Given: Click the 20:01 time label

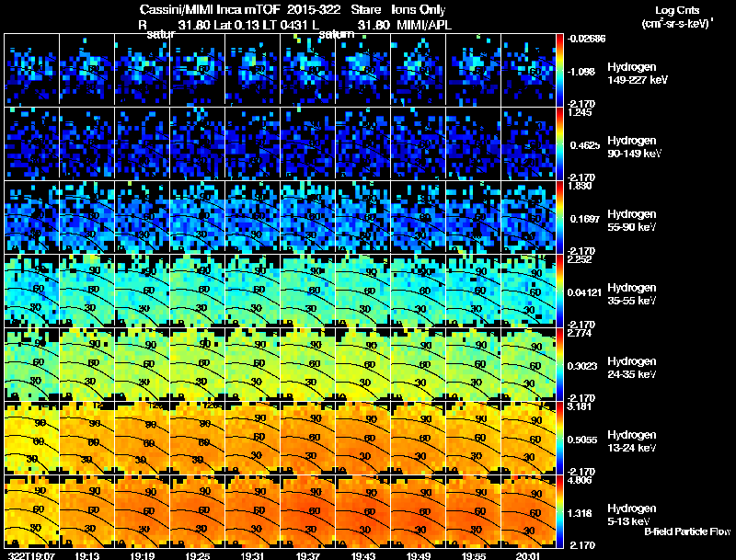Looking at the screenshot, I should (x=529, y=555).
